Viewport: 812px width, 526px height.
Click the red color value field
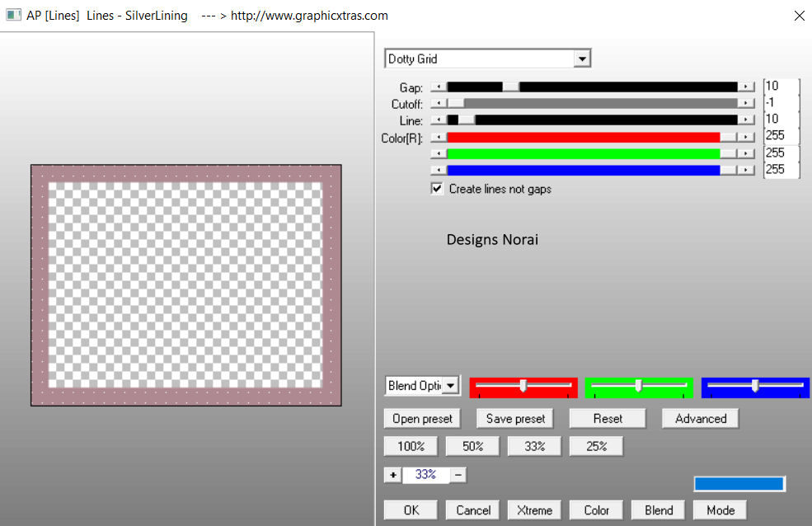(781, 136)
